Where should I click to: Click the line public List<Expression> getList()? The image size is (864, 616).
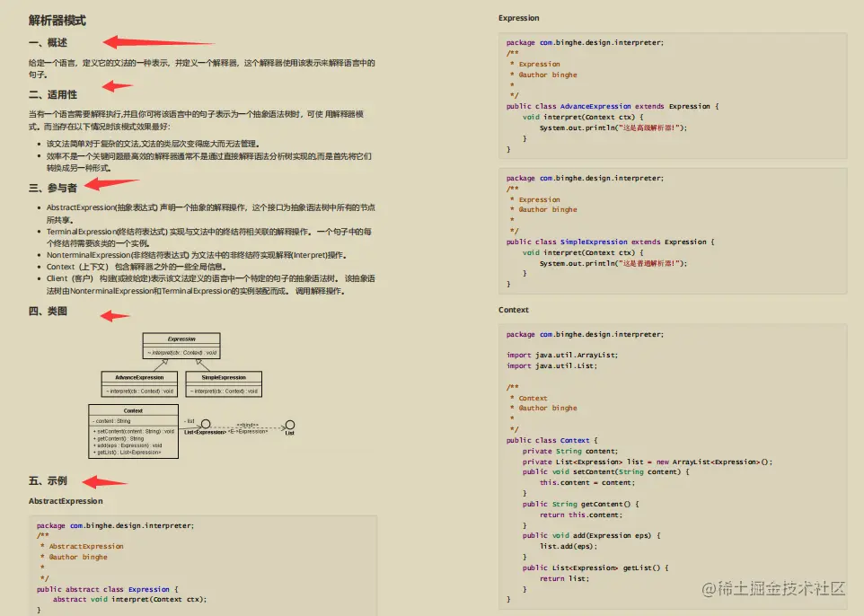(x=595, y=568)
